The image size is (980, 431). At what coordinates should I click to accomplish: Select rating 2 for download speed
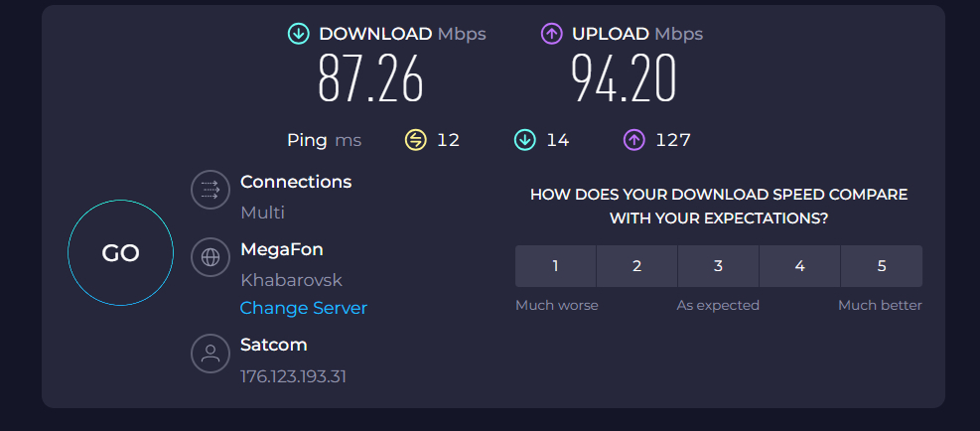click(636, 266)
